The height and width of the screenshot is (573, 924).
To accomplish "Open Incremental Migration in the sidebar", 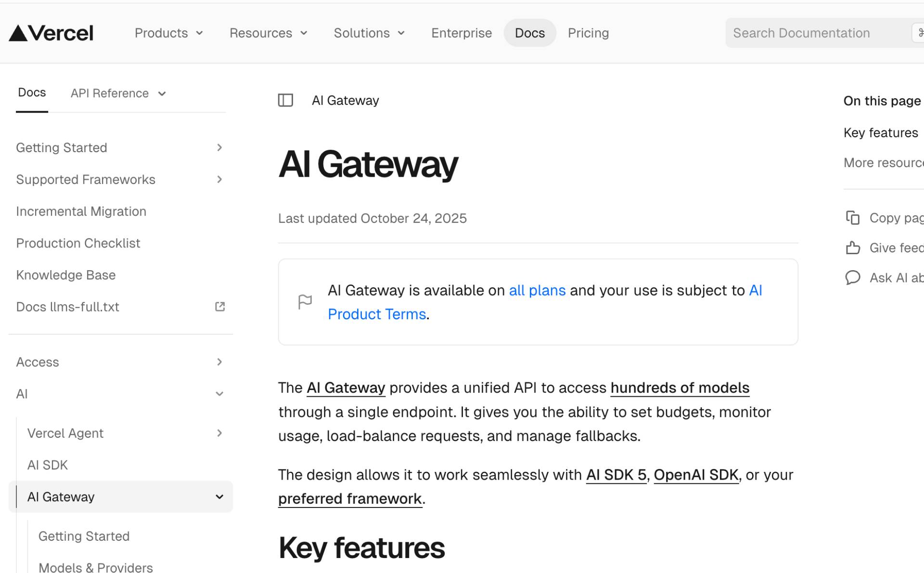I will 81,211.
